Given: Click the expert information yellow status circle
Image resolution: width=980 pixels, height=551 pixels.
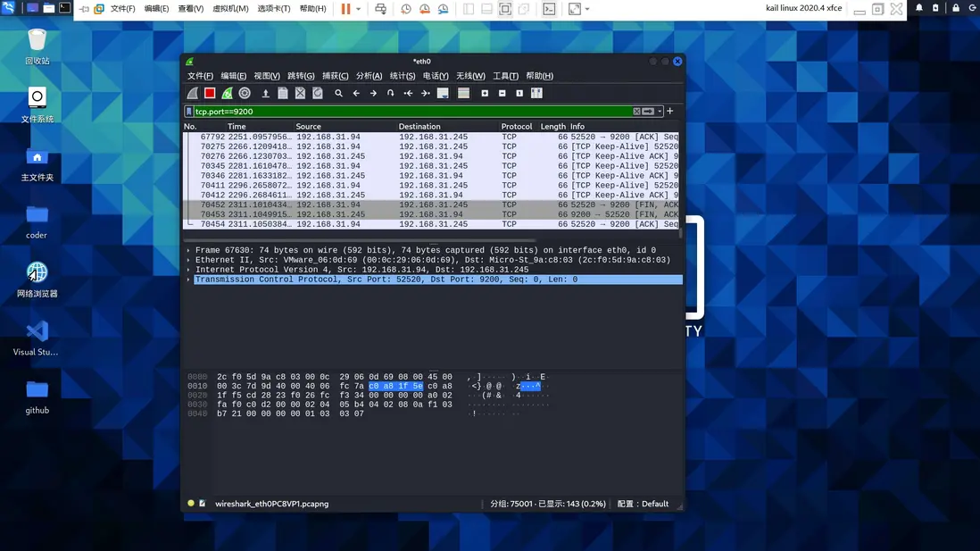Looking at the screenshot, I should point(191,504).
